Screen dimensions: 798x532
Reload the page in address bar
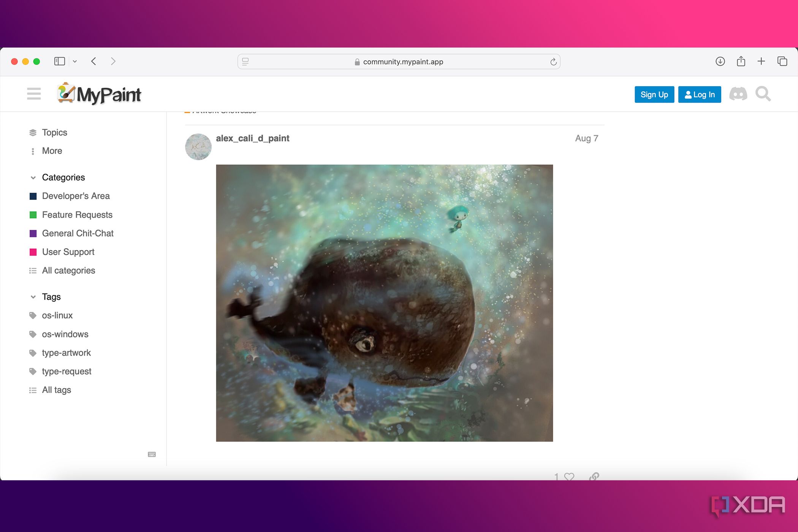tap(553, 62)
